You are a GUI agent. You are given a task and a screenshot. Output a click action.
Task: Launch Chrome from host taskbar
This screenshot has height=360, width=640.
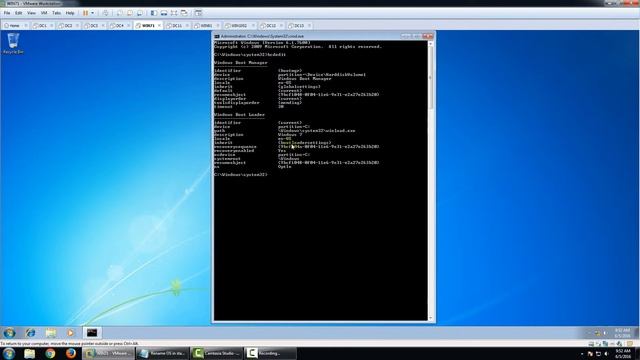50,353
